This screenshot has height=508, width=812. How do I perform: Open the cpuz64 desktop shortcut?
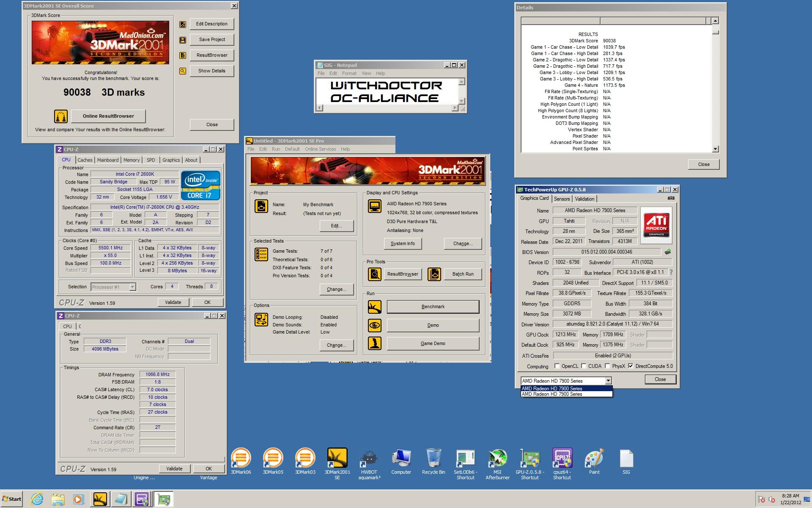coord(562,464)
